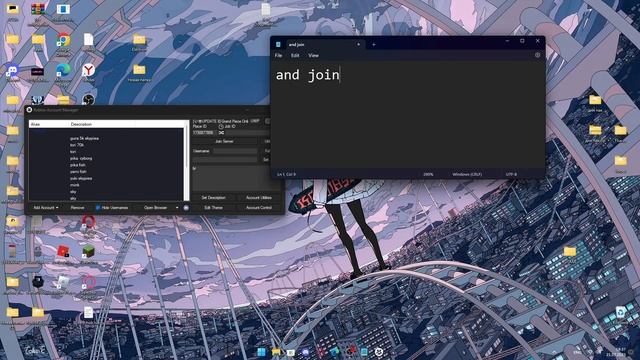
Task: Open the red Roblox desktop icon
Action: point(63,251)
